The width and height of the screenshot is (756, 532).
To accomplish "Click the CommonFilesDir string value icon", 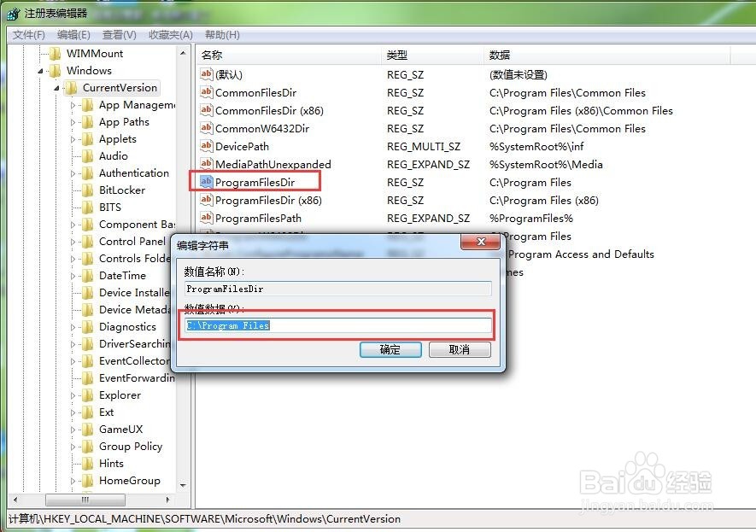I will pos(207,92).
